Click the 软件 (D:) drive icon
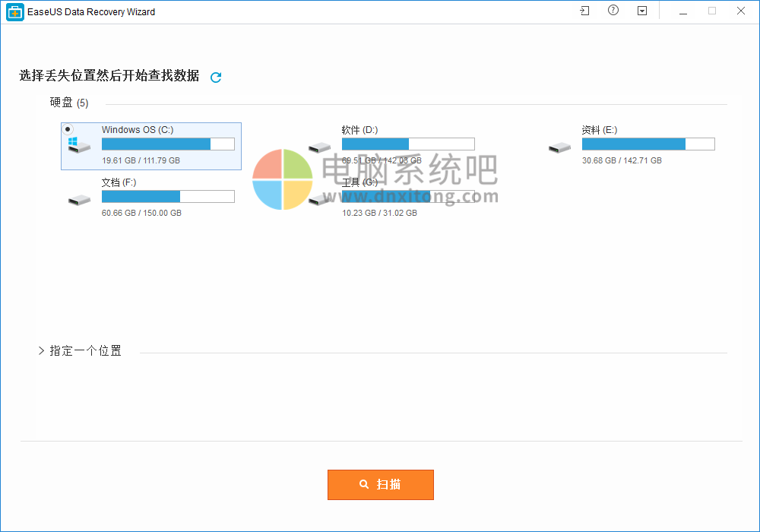 (x=319, y=147)
